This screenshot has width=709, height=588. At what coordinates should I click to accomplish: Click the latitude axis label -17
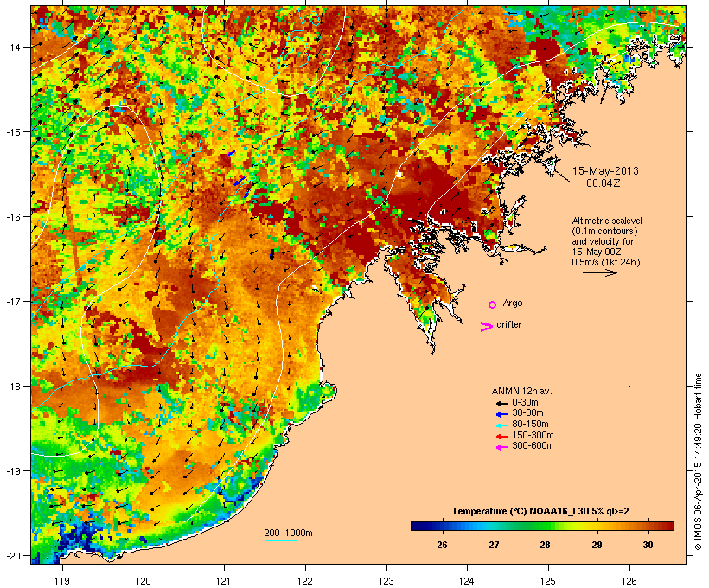click(12, 302)
